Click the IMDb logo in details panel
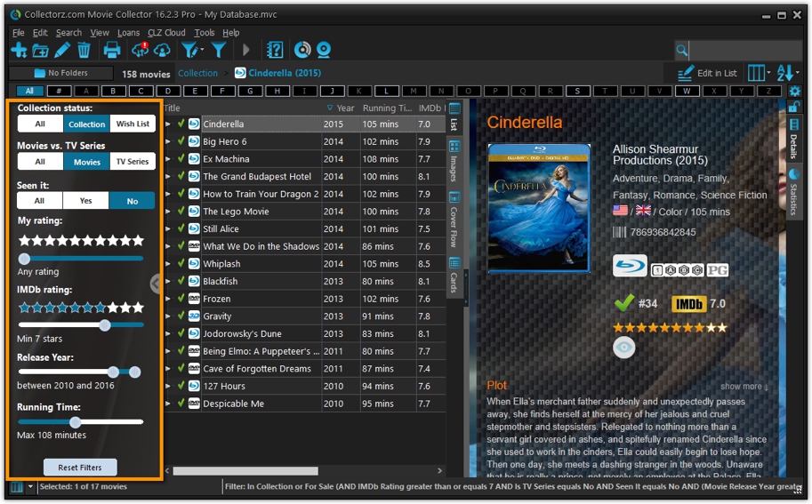Screen dimensions: 812x504 pos(688,304)
